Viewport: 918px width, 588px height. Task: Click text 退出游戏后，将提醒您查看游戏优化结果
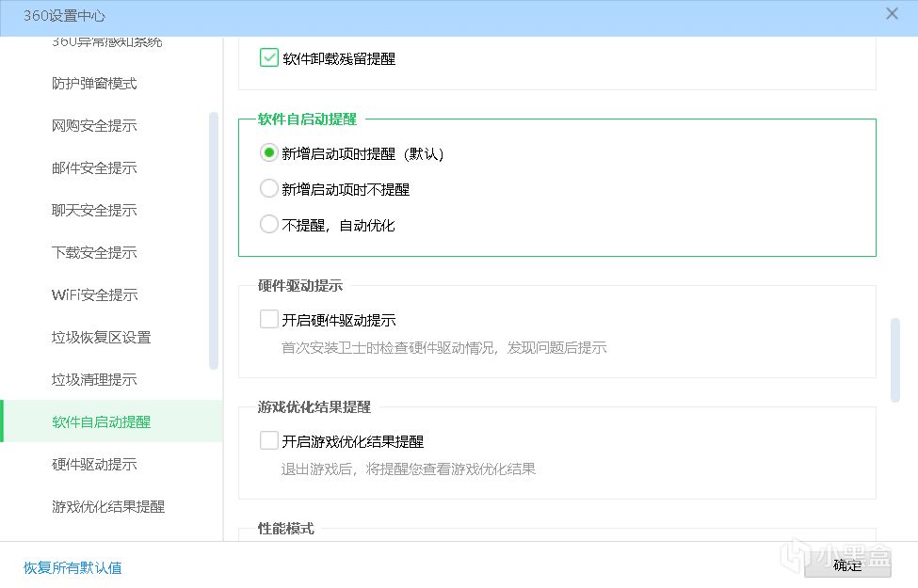pos(408,469)
